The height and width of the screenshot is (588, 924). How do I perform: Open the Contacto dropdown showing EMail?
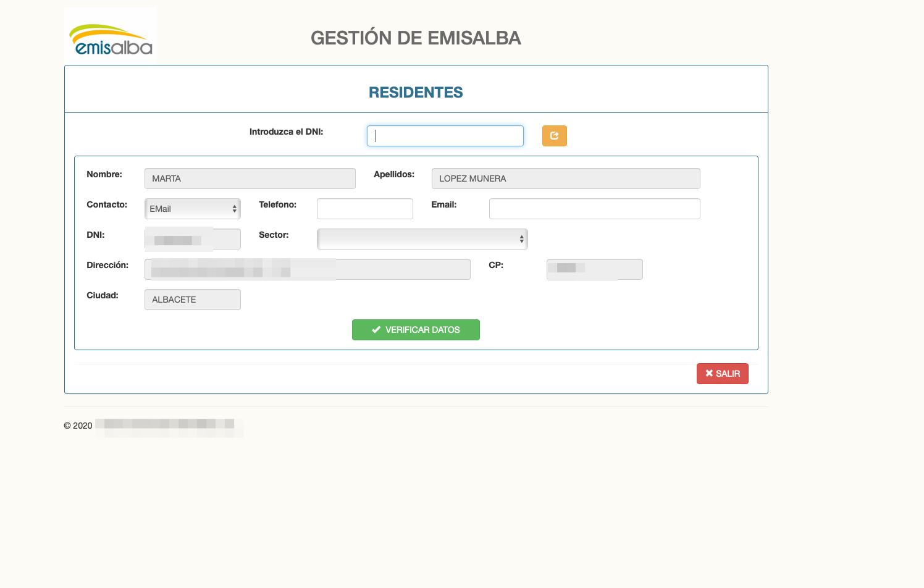coord(192,209)
